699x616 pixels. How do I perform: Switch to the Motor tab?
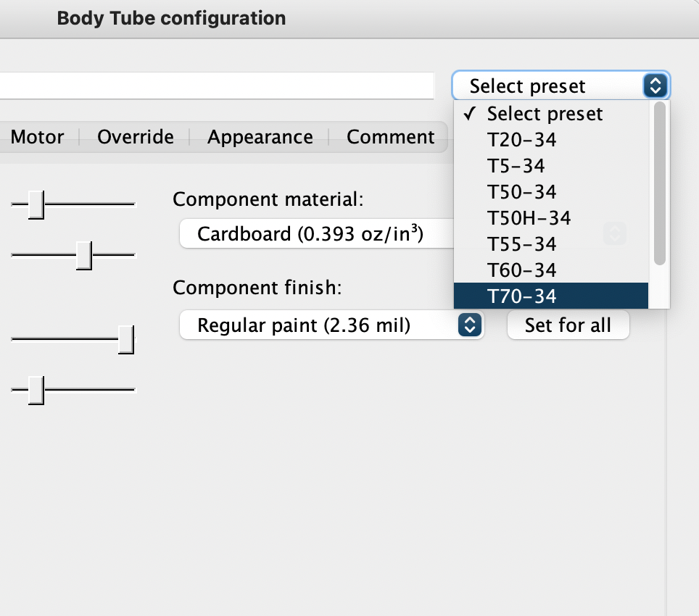(x=37, y=137)
